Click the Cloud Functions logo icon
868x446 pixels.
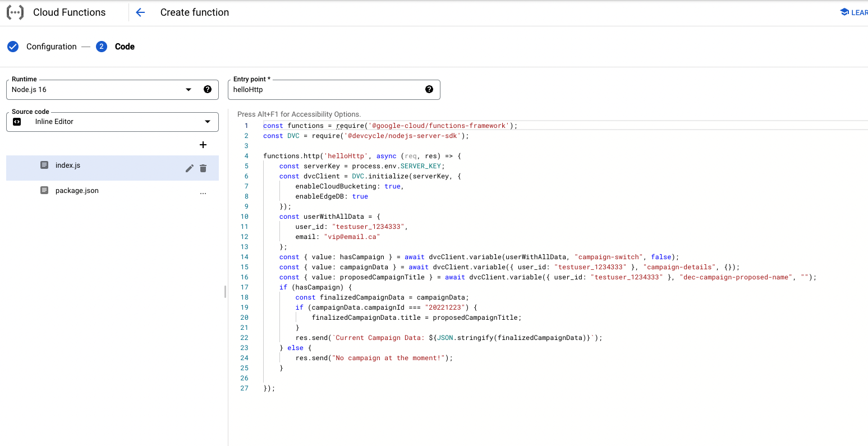tap(15, 12)
